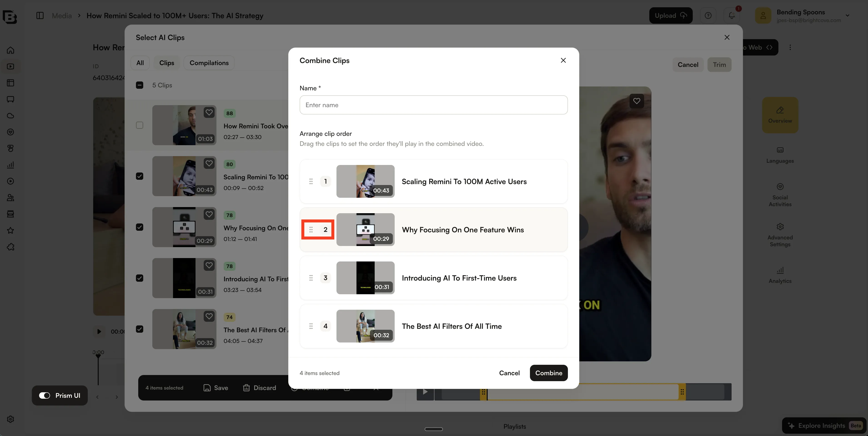868x436 pixels.
Task: Click Cancel next to the Trim button
Action: 688,65
